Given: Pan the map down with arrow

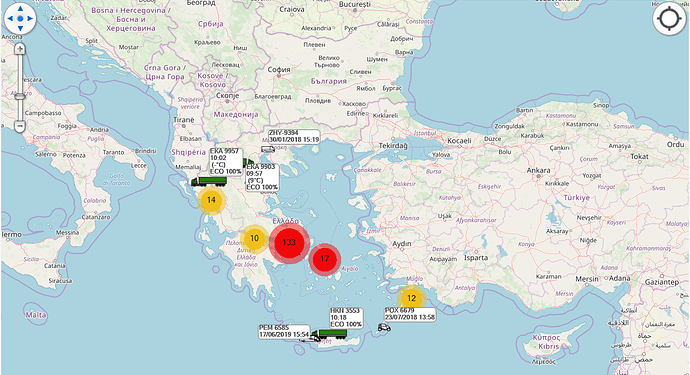Looking at the screenshot, I should 20,28.
